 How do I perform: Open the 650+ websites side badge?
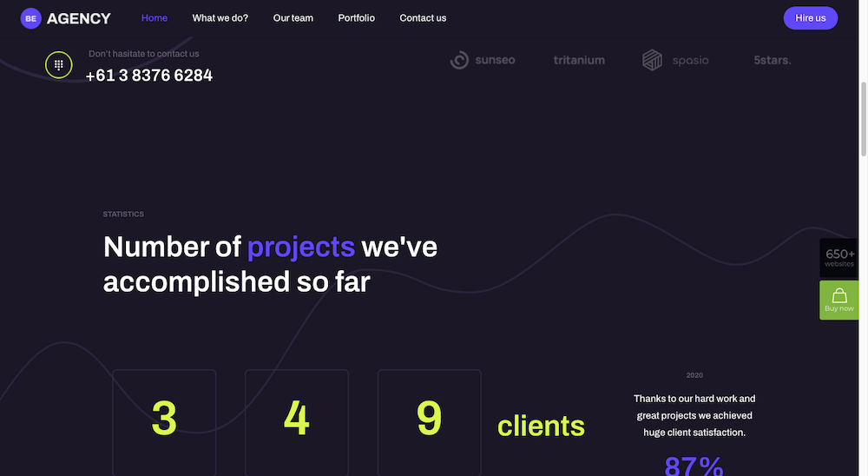point(839,257)
